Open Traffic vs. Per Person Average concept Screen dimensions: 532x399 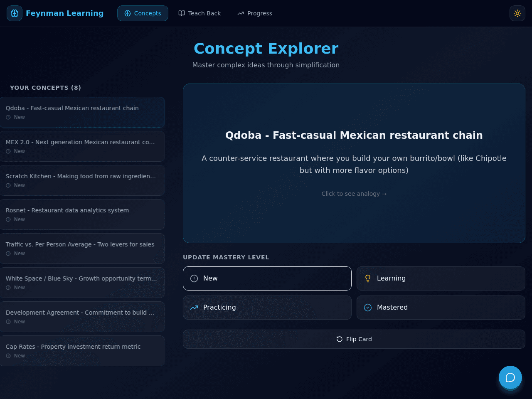click(82, 249)
